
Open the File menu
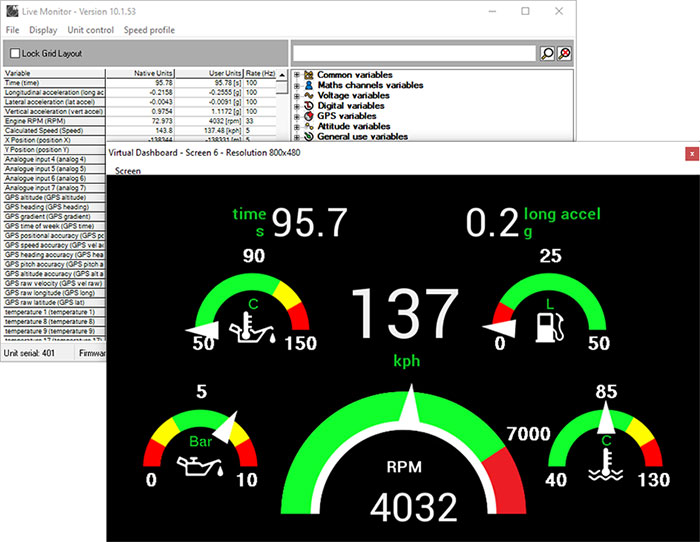(x=13, y=30)
